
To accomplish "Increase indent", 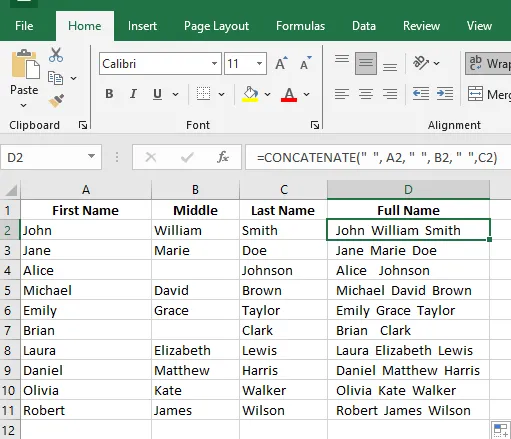I will pyautogui.click(x=445, y=94).
